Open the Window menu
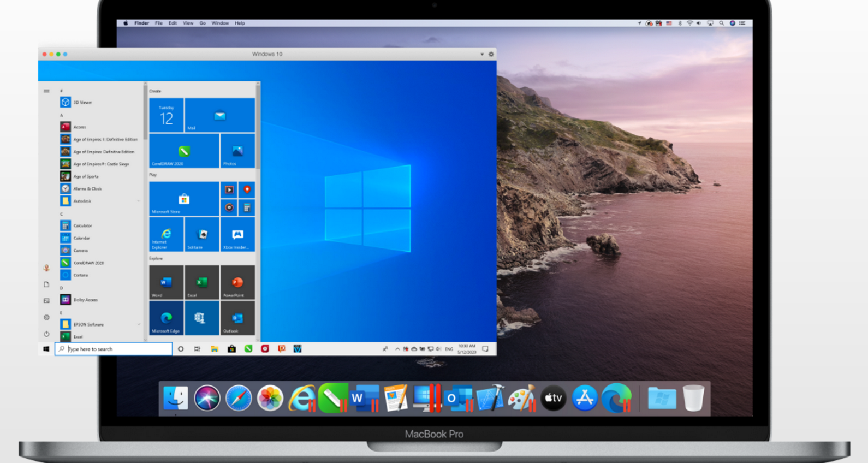 (220, 23)
